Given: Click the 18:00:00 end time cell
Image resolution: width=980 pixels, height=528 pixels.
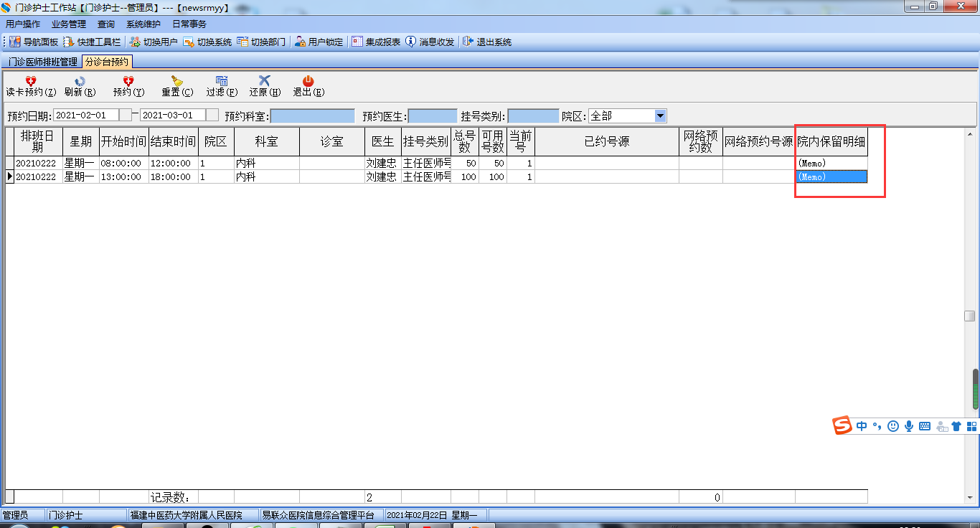Looking at the screenshot, I should (173, 177).
